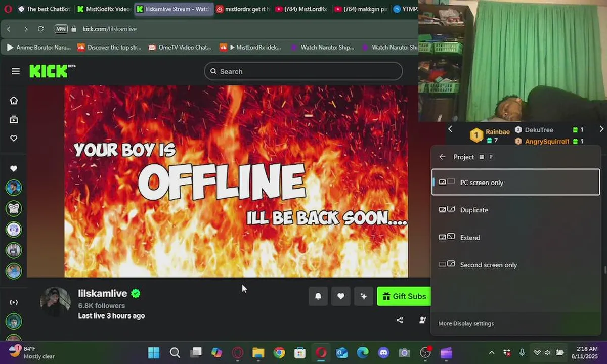The height and width of the screenshot is (364, 607).
Task: Click the microphone tray icon
Action: 522,352
